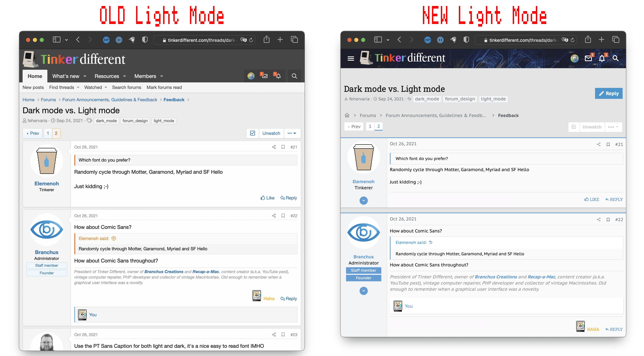Toggle mark-read checkbox beside Unwatch, old mode
The width and height of the screenshot is (644, 356).
pyautogui.click(x=252, y=133)
